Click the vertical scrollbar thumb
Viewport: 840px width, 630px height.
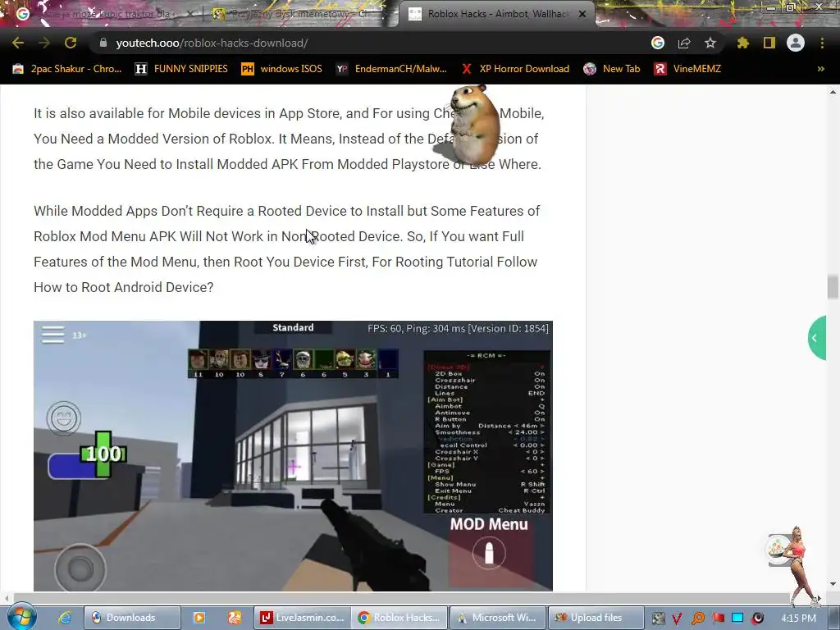(833, 286)
